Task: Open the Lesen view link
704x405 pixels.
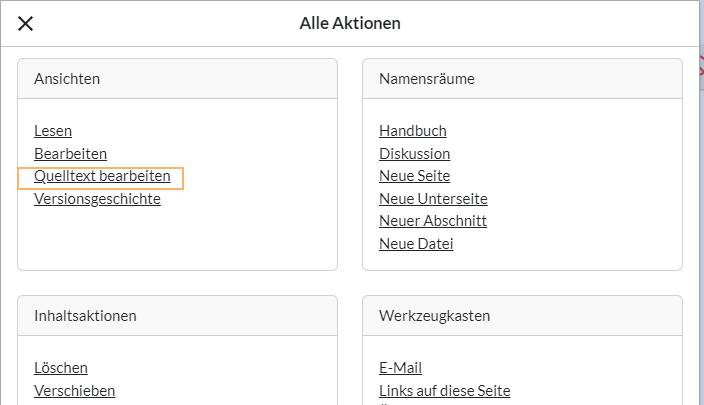Action: (53, 131)
